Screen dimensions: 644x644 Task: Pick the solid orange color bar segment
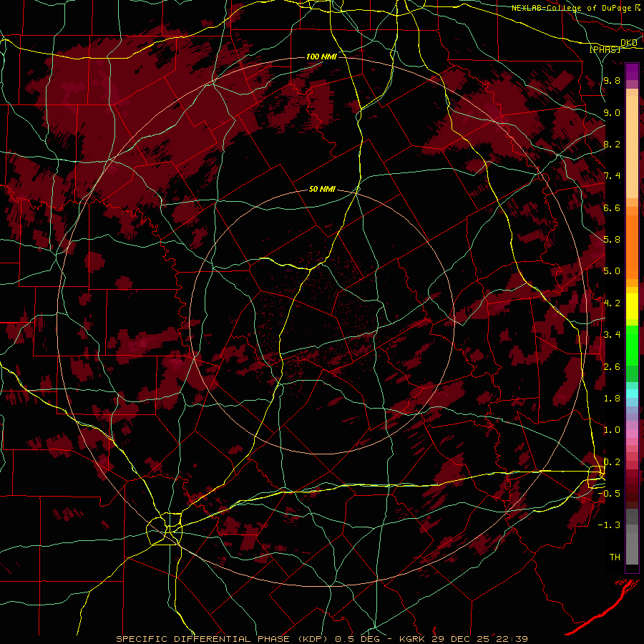click(632, 246)
